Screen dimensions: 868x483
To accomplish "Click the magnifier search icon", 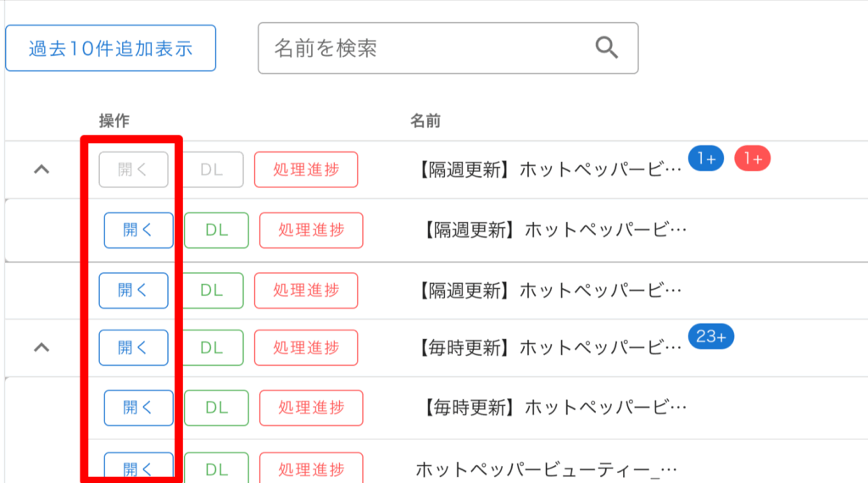I will pyautogui.click(x=607, y=47).
